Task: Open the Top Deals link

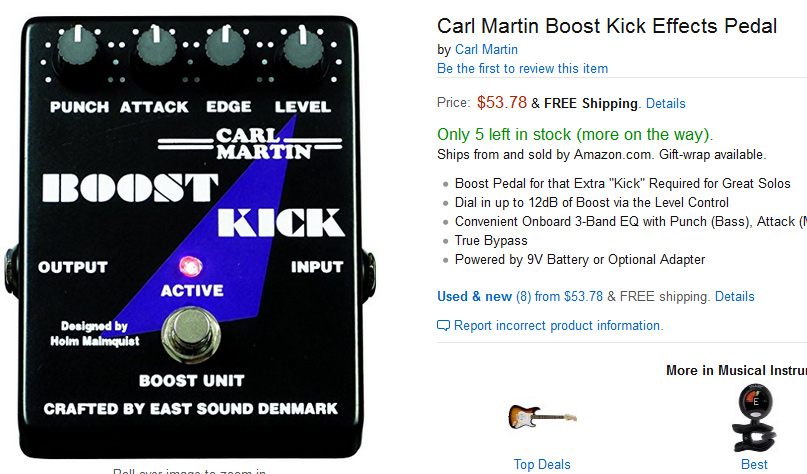Action: pos(542,464)
